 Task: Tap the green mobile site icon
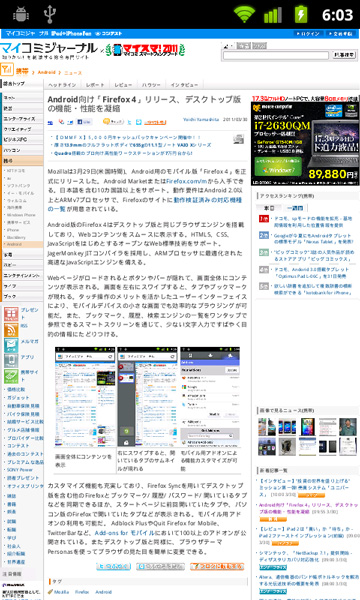(11, 376)
